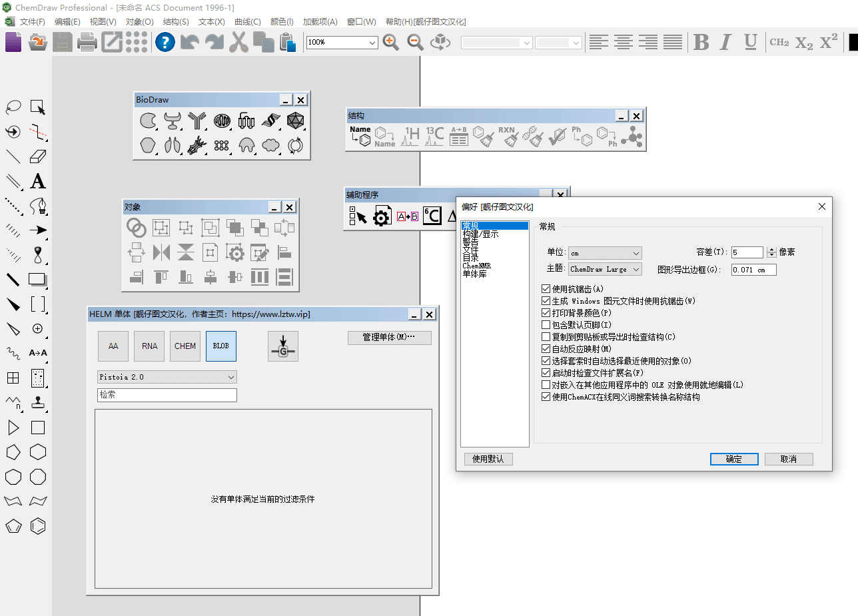Apply Italic formatting
This screenshot has height=616, width=858.
(x=725, y=43)
